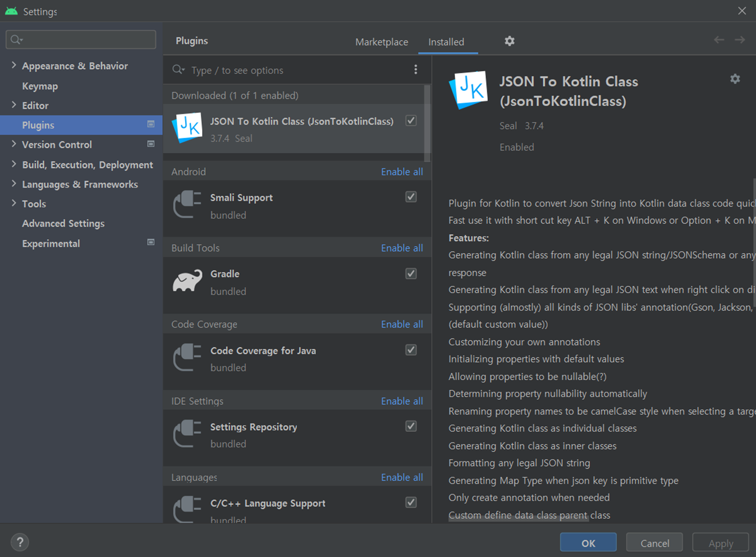756x557 pixels.
Task: Click the plugin search magnifier icon
Action: [x=178, y=70]
